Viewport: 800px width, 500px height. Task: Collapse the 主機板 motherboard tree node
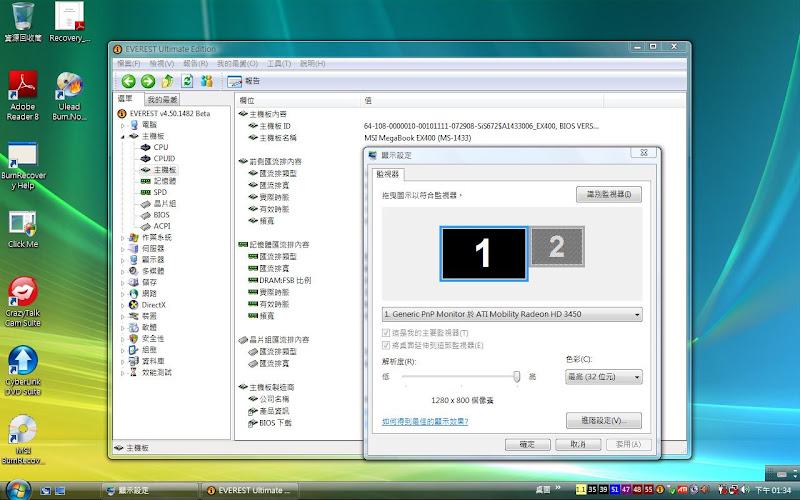pyautogui.click(x=122, y=136)
